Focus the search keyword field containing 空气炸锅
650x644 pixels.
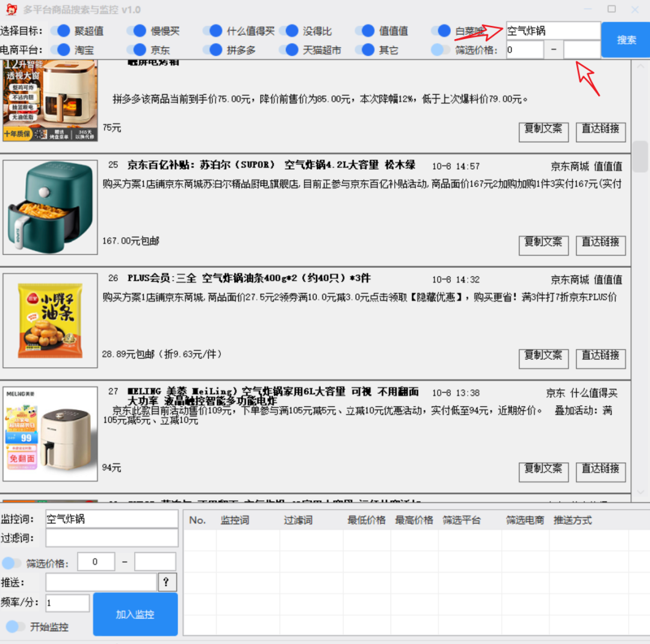(x=553, y=31)
